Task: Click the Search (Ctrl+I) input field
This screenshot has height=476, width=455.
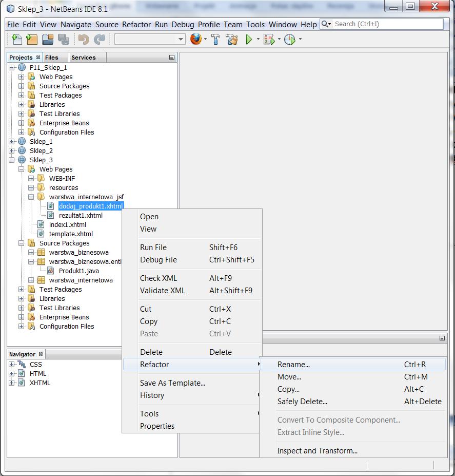Action: (388, 24)
